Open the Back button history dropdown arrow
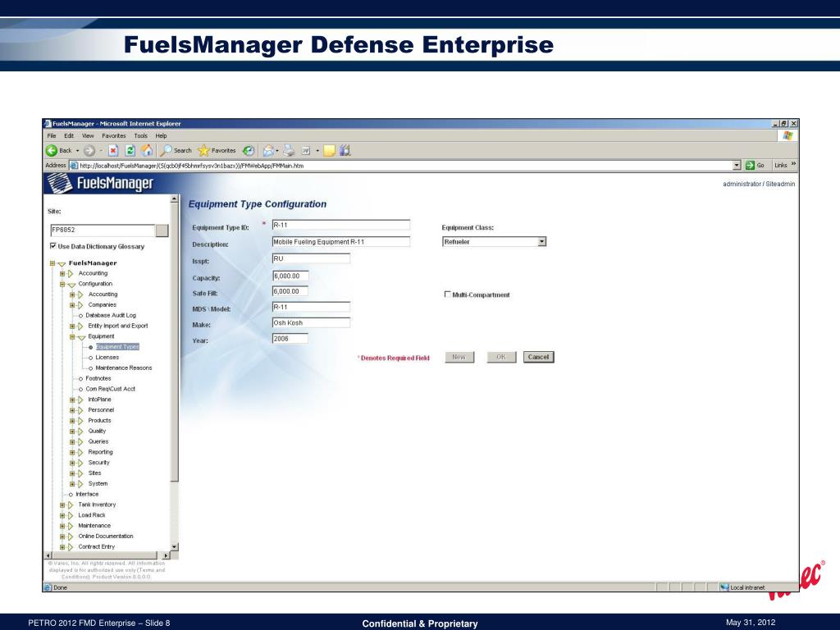840x630 pixels. coord(77,151)
